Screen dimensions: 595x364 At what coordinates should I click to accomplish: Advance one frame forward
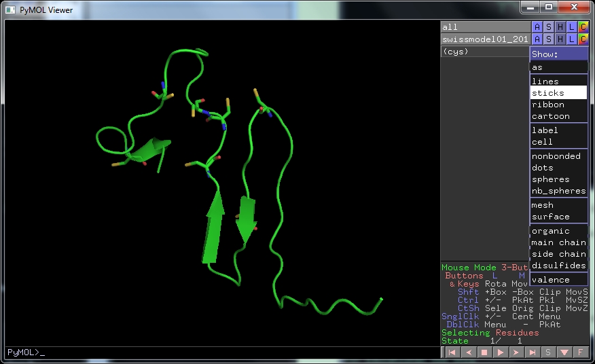(x=516, y=352)
